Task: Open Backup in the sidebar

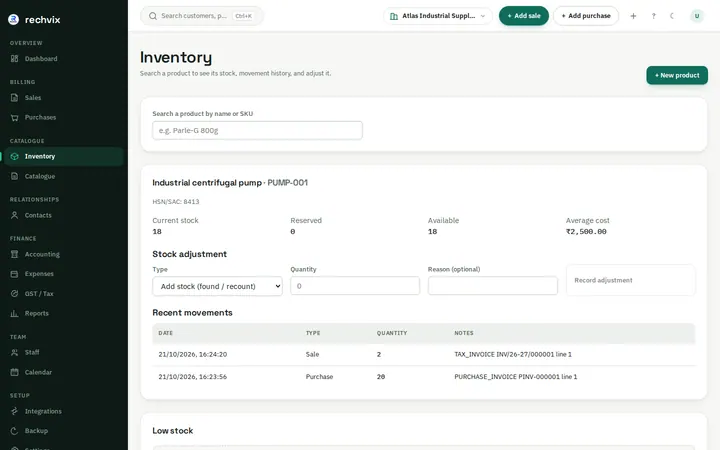Action: [x=62, y=431]
